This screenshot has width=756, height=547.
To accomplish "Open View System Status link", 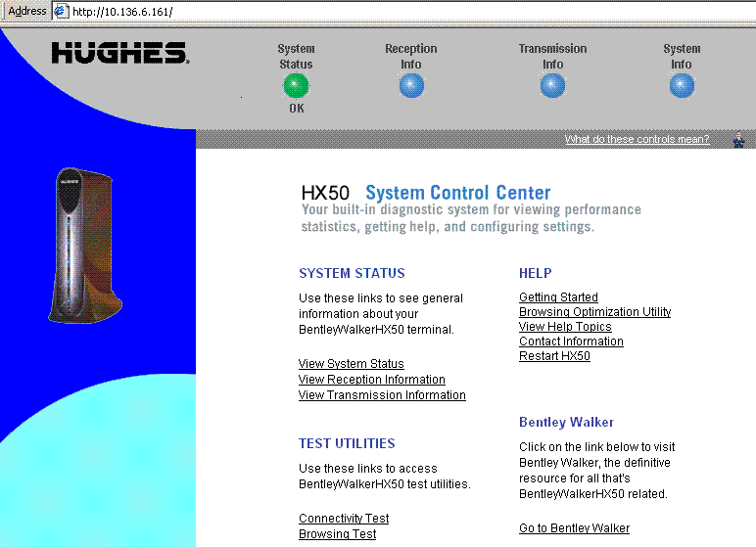I will pyautogui.click(x=351, y=364).
